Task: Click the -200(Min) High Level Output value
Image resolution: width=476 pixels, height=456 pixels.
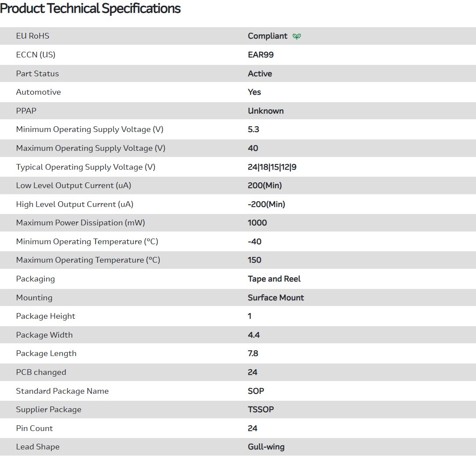Action: click(266, 204)
